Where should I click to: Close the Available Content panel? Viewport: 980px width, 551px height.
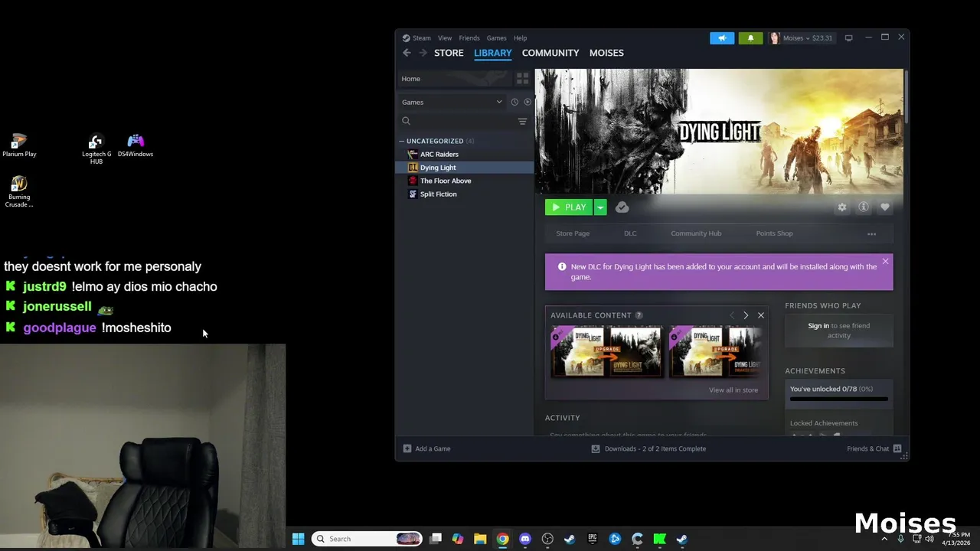[761, 315]
